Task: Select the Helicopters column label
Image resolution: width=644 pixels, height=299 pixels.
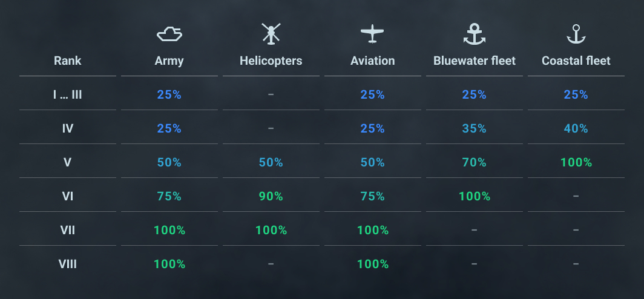Action: 271,61
